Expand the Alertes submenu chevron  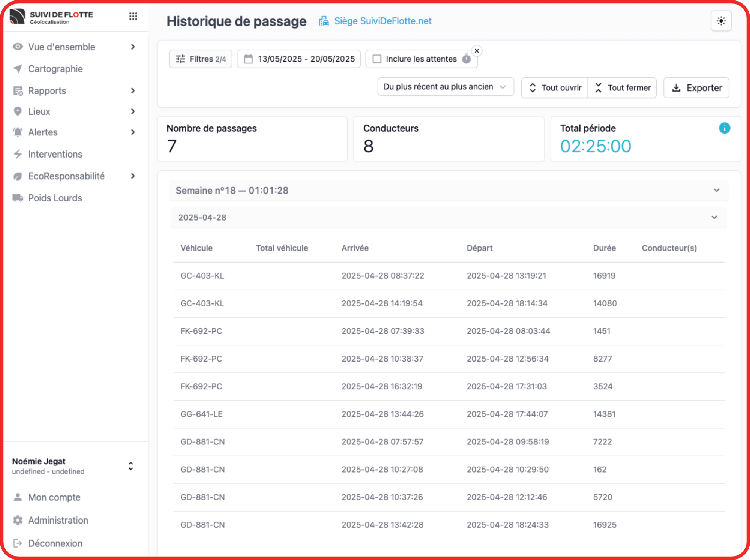click(x=133, y=132)
